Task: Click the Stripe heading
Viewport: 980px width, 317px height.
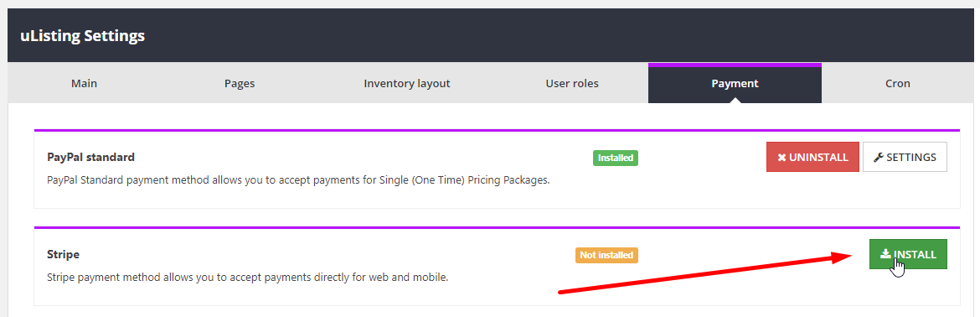Action: [x=63, y=254]
